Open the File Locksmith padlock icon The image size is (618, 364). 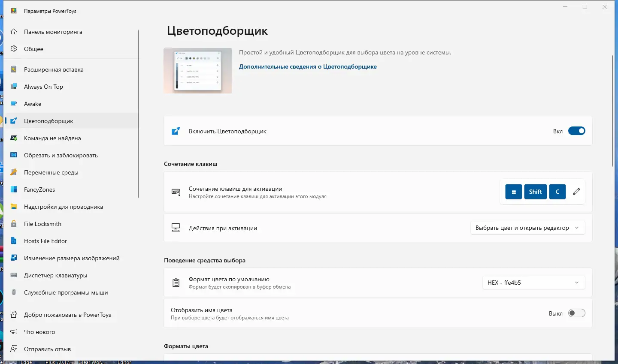14,224
